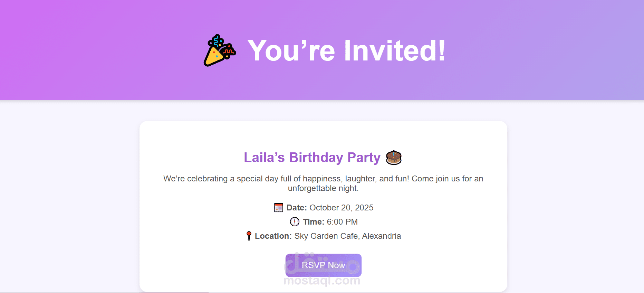This screenshot has height=293, width=644.
Task: Click the bold "Location:" label
Action: pyautogui.click(x=273, y=236)
